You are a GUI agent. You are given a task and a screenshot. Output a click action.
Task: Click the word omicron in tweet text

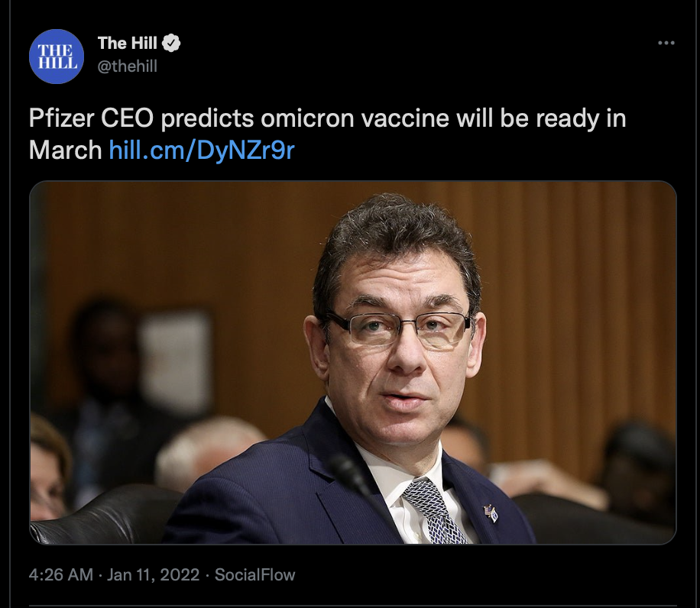307,118
